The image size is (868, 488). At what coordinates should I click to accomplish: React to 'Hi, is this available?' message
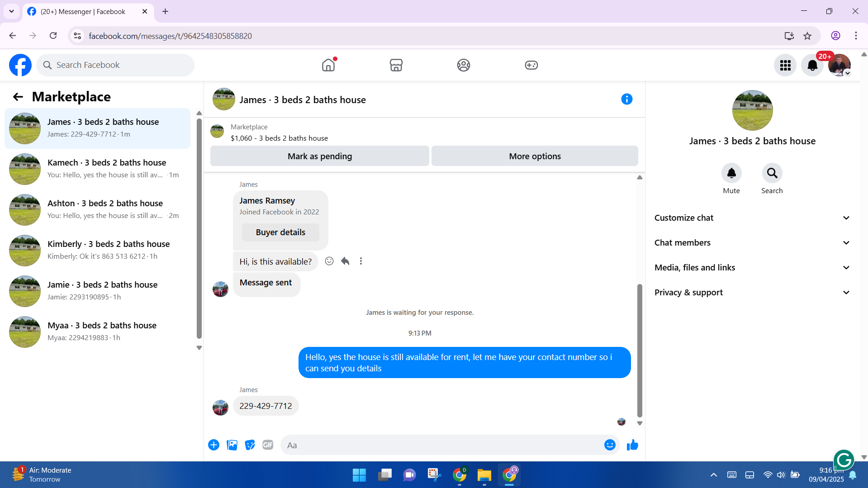(329, 261)
